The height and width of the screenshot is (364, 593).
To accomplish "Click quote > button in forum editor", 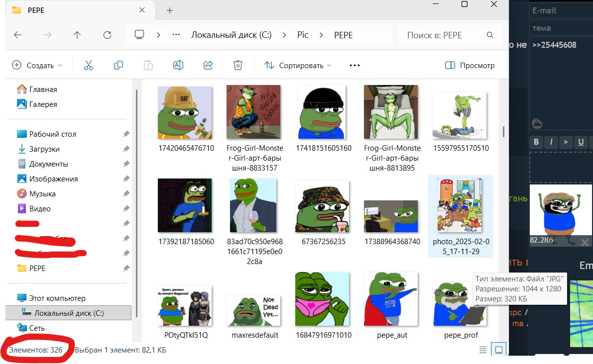I will [x=566, y=142].
